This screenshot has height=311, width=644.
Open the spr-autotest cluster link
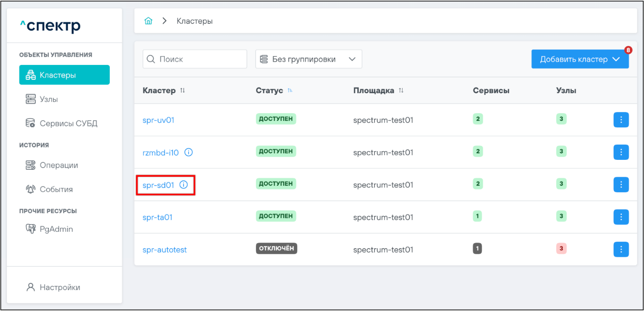(164, 250)
